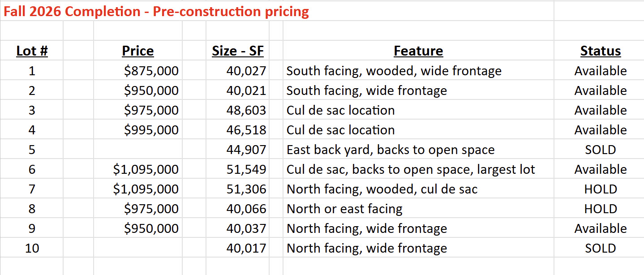Select the HOLD status for Lot 7
The height and width of the screenshot is (275, 644).
coord(601,189)
